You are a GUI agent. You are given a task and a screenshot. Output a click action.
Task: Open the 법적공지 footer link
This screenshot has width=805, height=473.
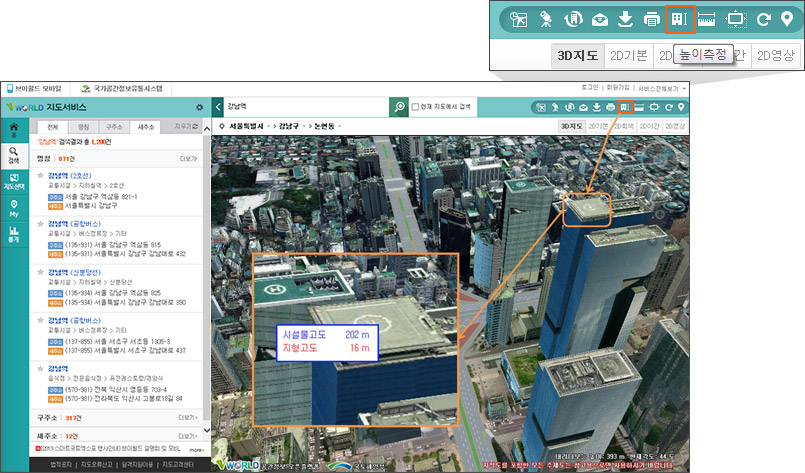point(61,465)
